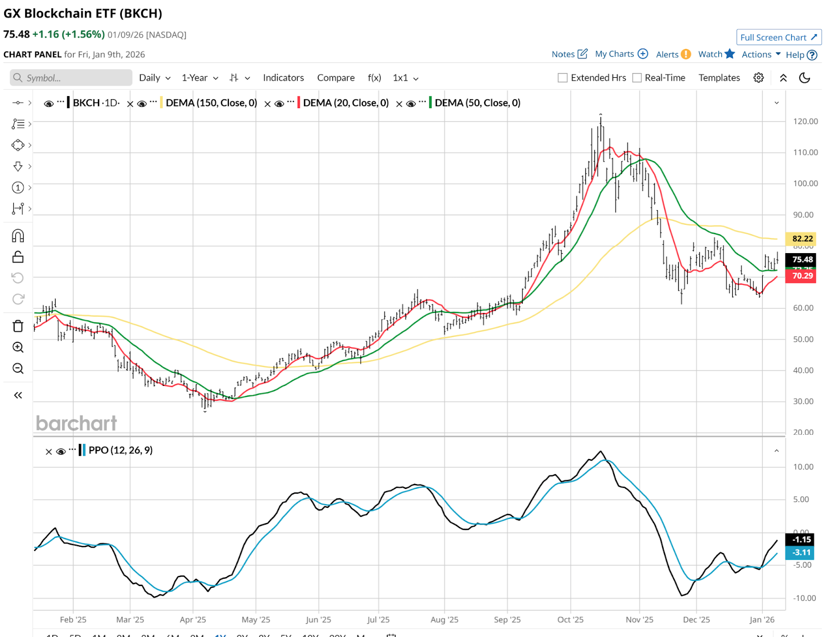Open the Compare menu
The height and width of the screenshot is (637, 840).
click(x=335, y=78)
